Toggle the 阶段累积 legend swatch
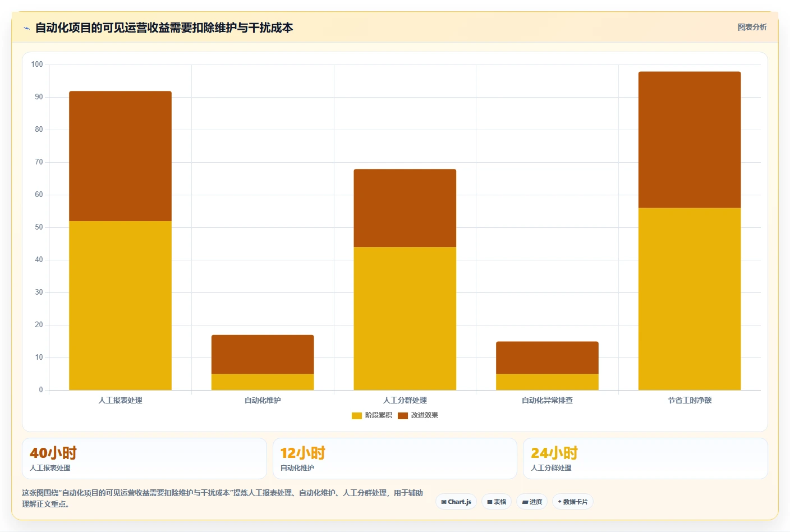This screenshot has width=790, height=532. click(x=357, y=415)
